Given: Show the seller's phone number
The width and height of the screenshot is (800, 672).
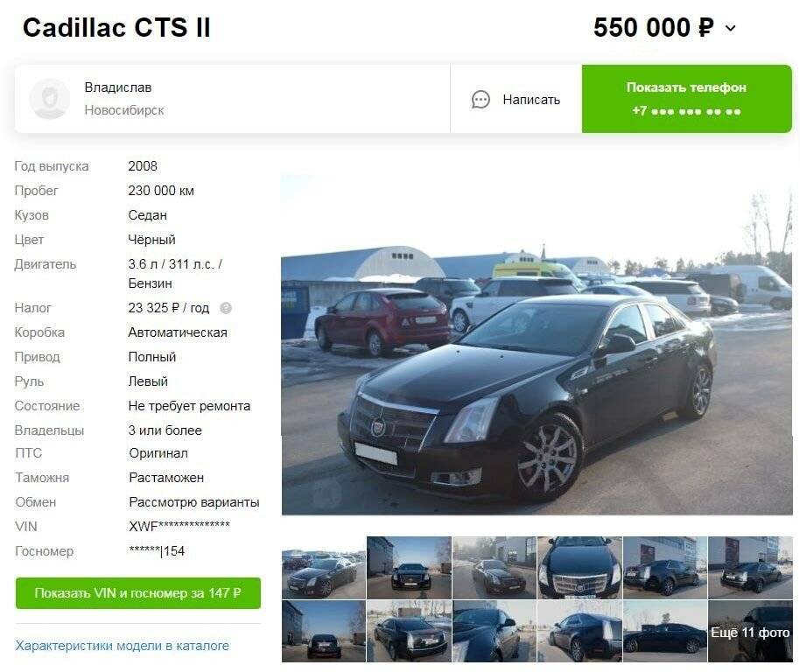Looking at the screenshot, I should tap(687, 99).
